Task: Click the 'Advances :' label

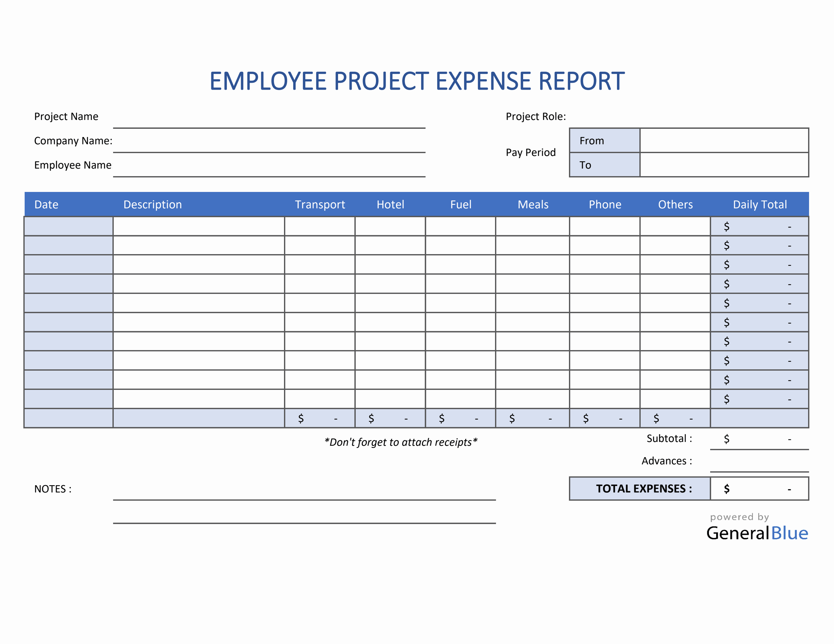Action: pos(667,461)
